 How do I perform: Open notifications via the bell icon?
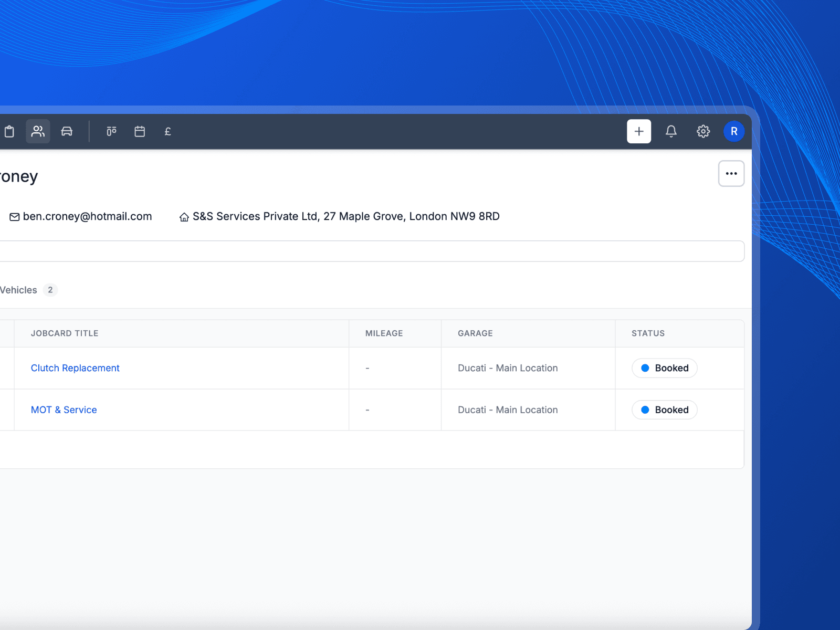coord(670,131)
